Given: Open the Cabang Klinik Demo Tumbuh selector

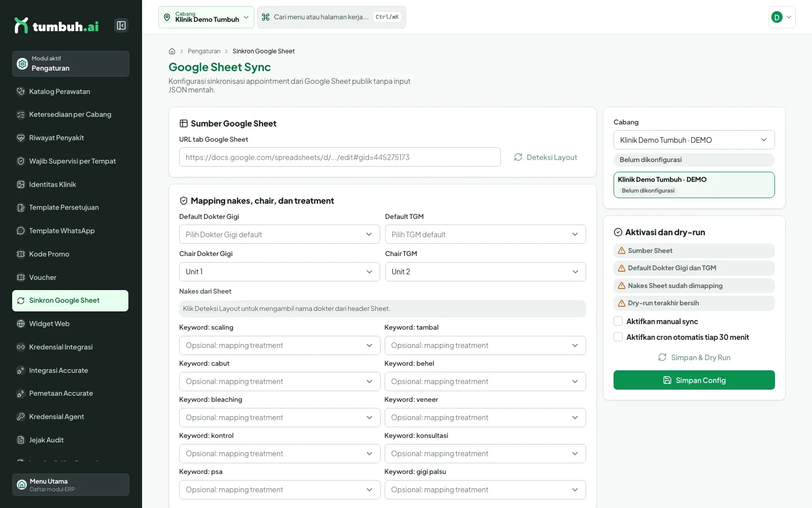Looking at the screenshot, I should click(x=206, y=17).
